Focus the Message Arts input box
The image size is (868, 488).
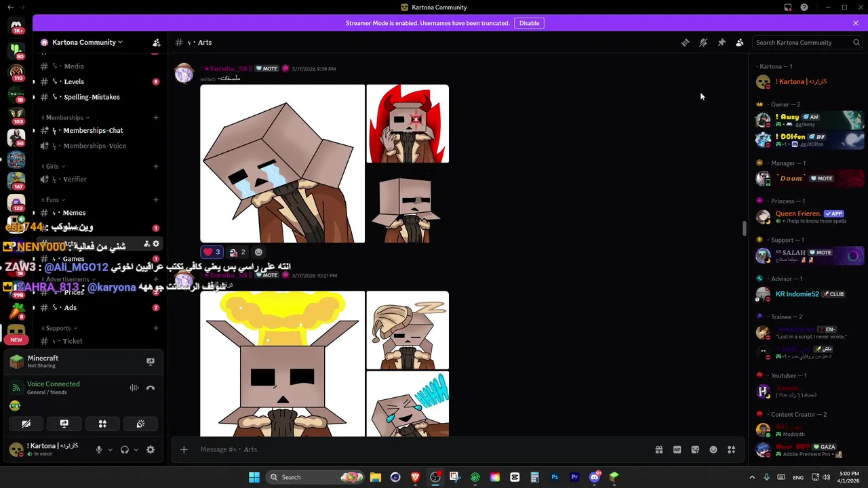pyautogui.click(x=420, y=449)
